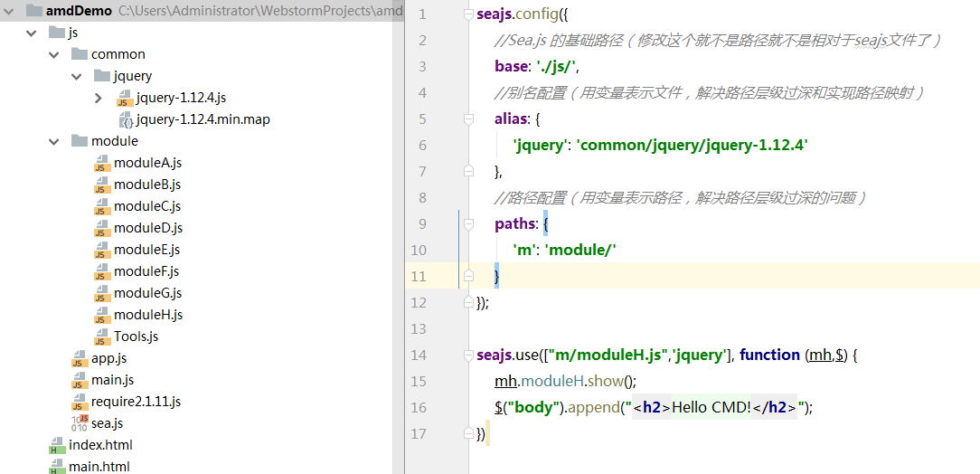Click the sea.js binary file icon
This screenshot has width=980, height=474.
(x=80, y=423)
